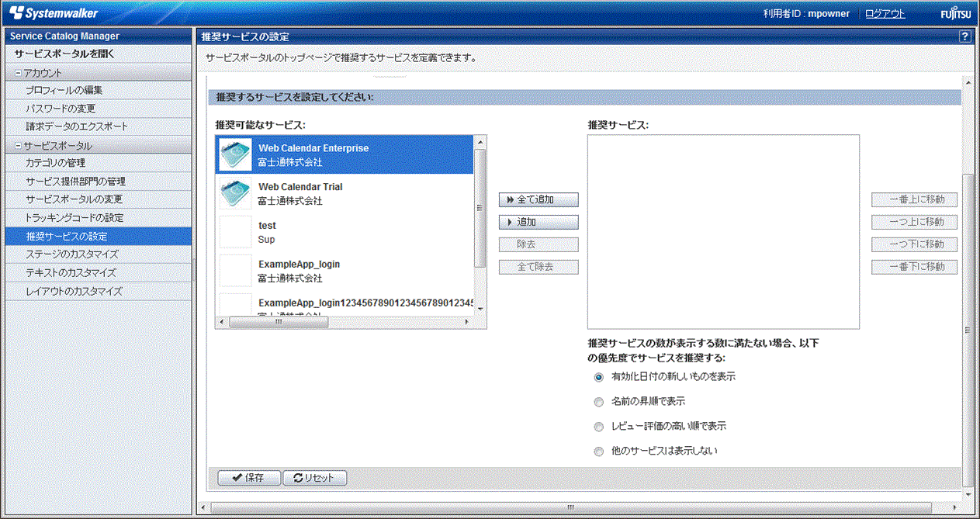Click the リセット button
The height and width of the screenshot is (519, 980).
314,478
